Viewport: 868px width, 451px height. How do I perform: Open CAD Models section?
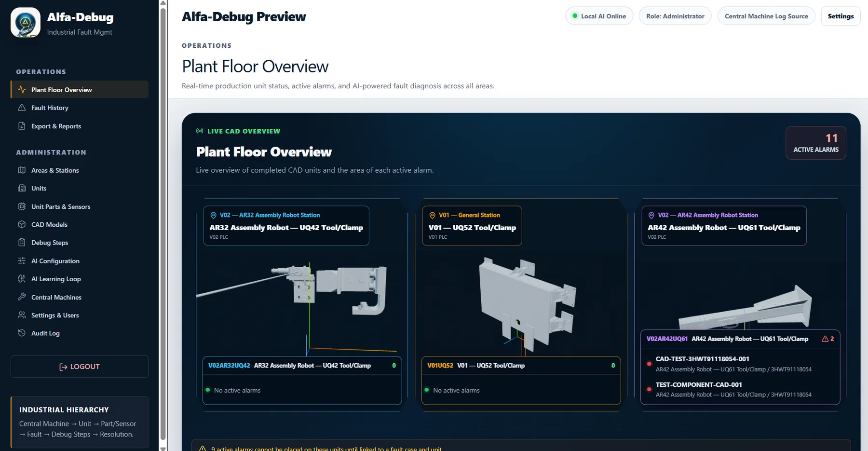(x=80, y=224)
